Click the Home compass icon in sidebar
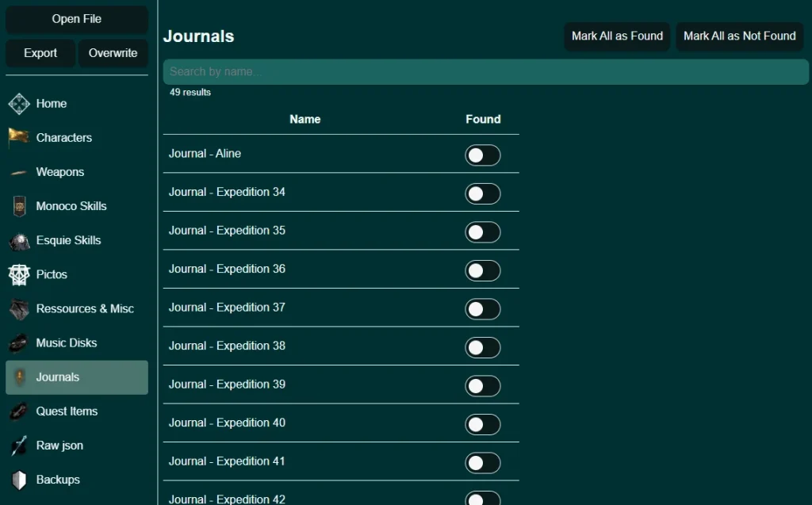Viewport: 812px width, 505px height. [19, 104]
